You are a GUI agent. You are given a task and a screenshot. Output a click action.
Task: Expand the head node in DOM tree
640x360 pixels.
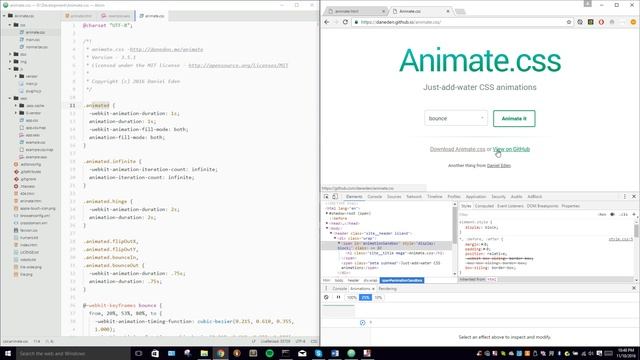(x=327, y=223)
